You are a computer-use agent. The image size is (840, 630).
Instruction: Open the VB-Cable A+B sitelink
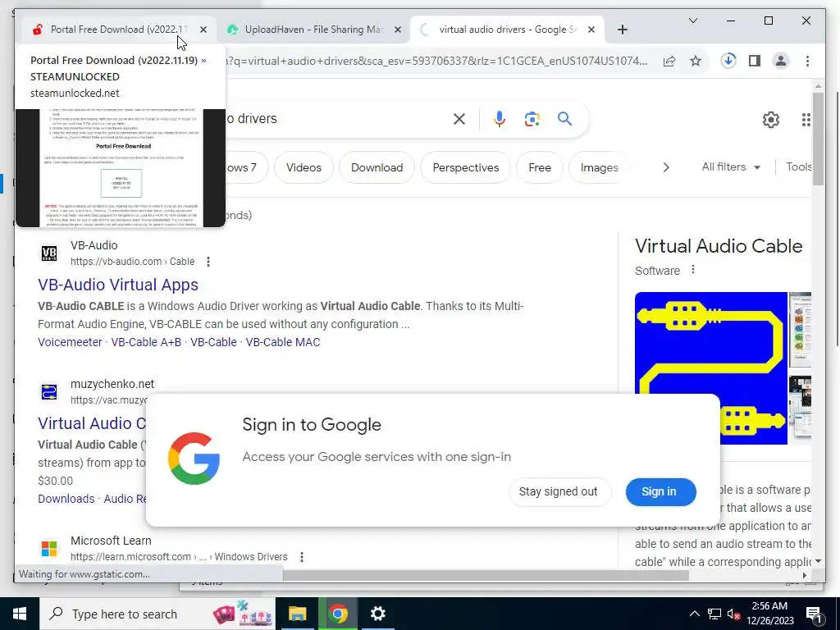point(146,342)
